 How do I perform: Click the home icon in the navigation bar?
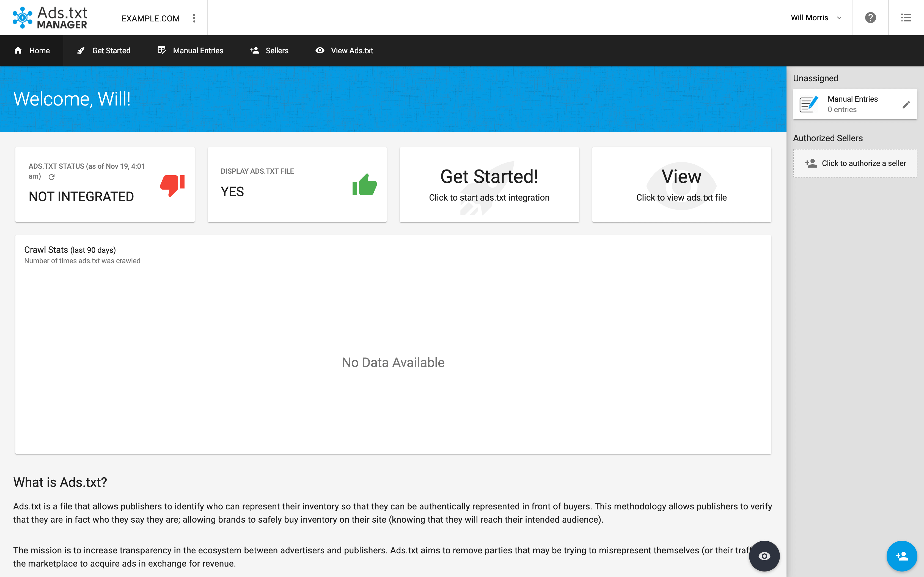click(18, 50)
